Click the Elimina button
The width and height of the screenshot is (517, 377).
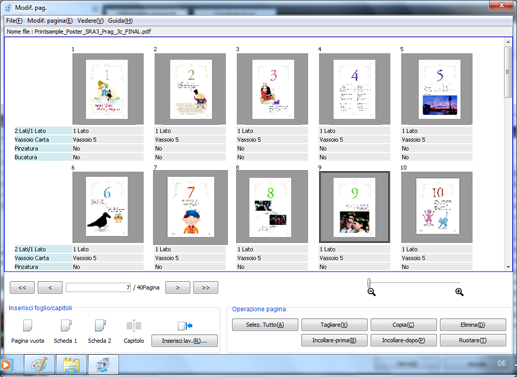coord(473,325)
